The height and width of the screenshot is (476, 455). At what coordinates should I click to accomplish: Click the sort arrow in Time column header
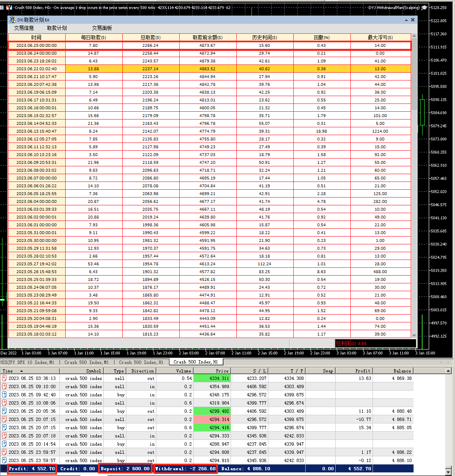click(21, 371)
